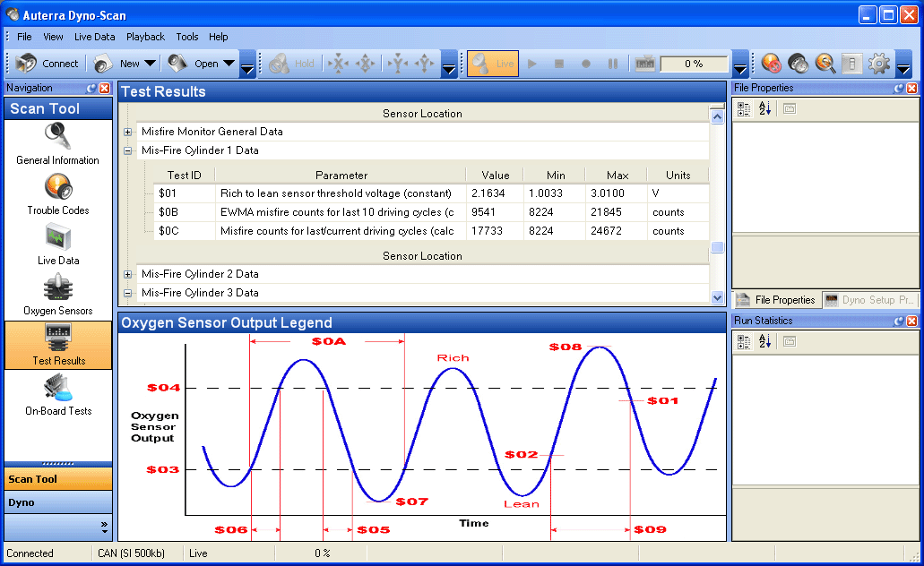Click Parameter column header
The width and height of the screenshot is (924, 566).
point(341,175)
